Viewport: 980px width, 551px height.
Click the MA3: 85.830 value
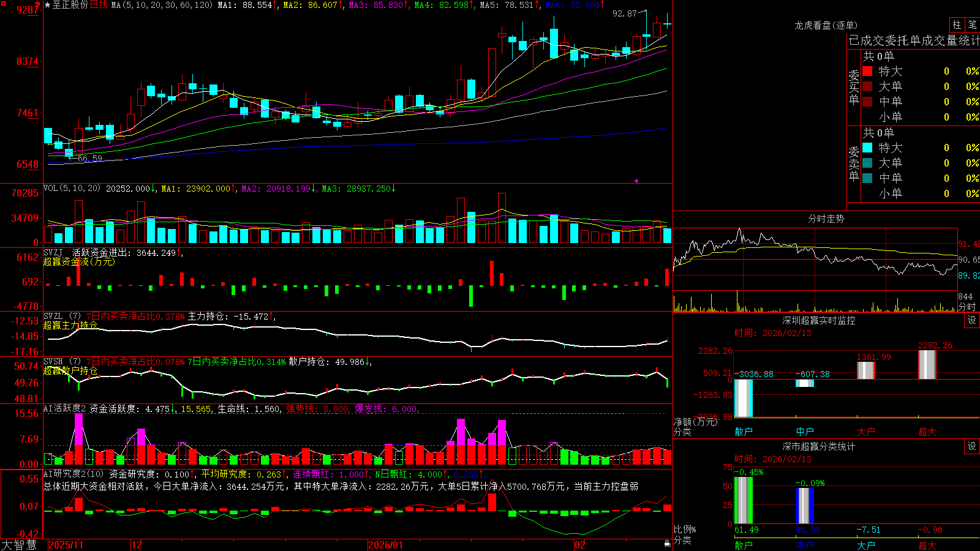[378, 5]
